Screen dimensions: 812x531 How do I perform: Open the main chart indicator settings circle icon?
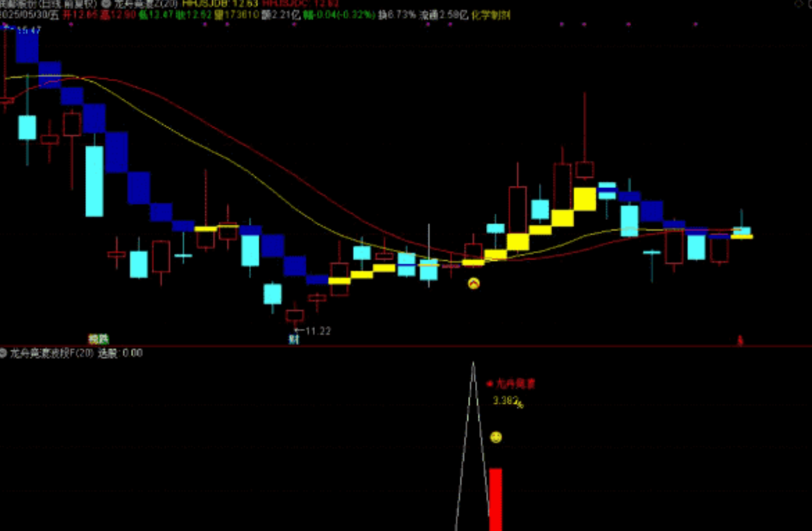point(107,3)
